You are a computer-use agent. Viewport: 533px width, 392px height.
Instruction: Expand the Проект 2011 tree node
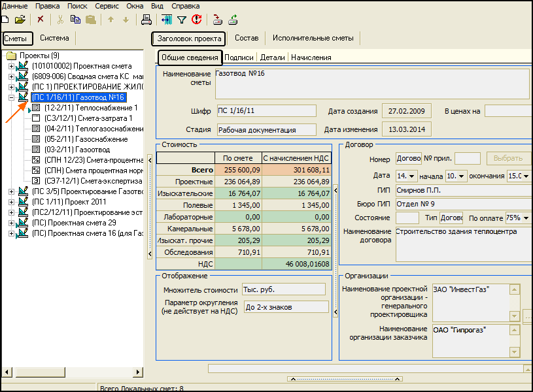tap(11, 202)
